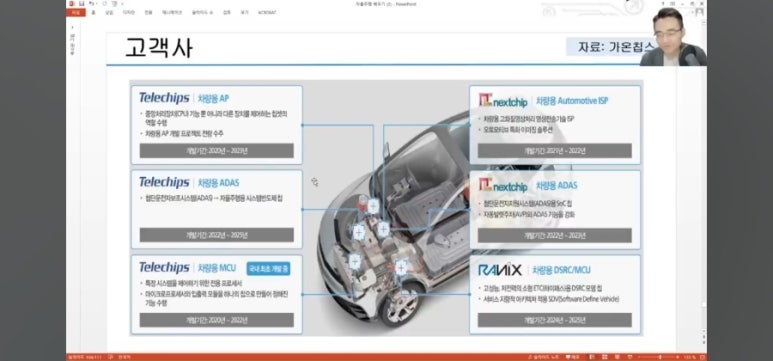This screenshot has height=361, width=773.
Task: Click the 2021년~2022년 development period bar
Action: (x=555, y=150)
